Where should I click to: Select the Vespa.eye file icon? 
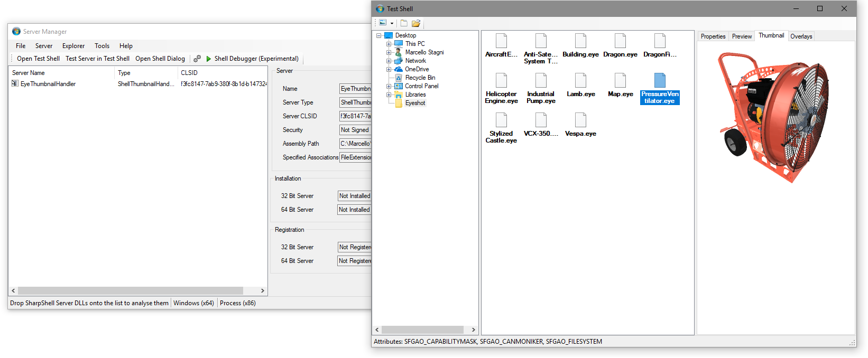click(x=580, y=120)
